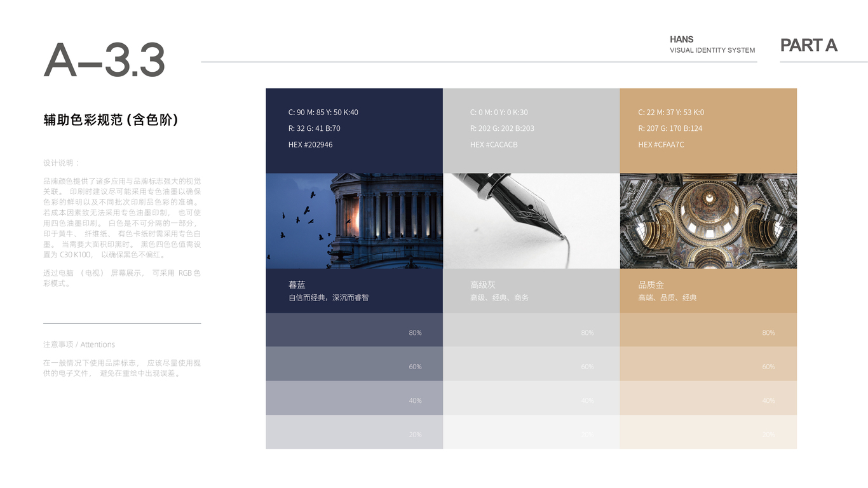Click '高级、经典、商务' description
868x488 pixels.
pyautogui.click(x=499, y=298)
